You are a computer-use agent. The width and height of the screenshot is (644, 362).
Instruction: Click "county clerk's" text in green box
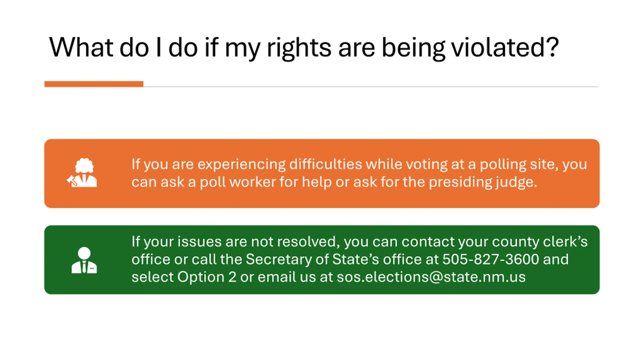[540, 242]
